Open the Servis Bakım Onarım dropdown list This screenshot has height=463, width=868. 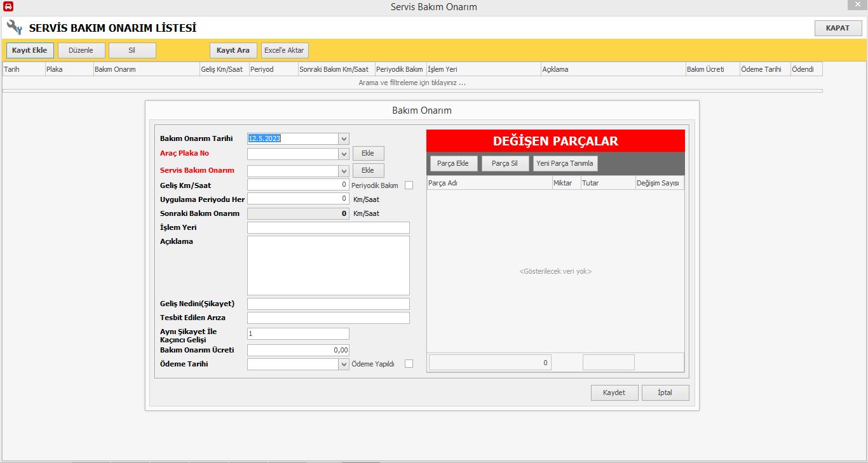344,171
